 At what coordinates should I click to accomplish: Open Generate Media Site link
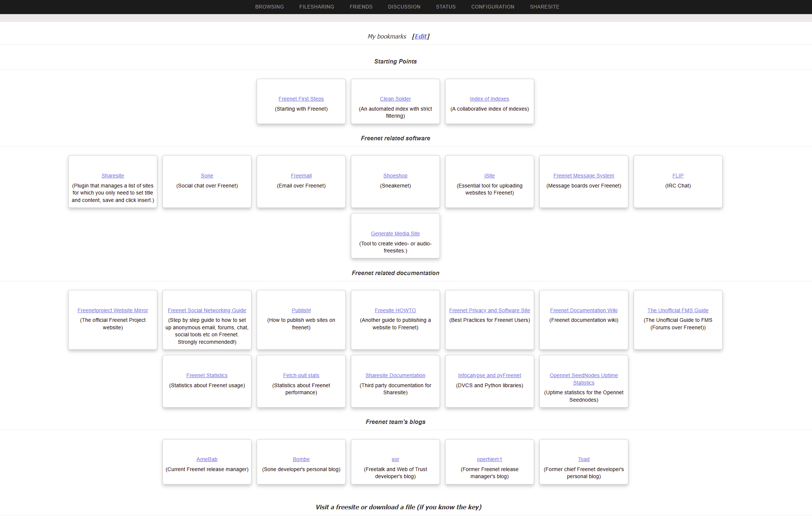click(x=395, y=233)
